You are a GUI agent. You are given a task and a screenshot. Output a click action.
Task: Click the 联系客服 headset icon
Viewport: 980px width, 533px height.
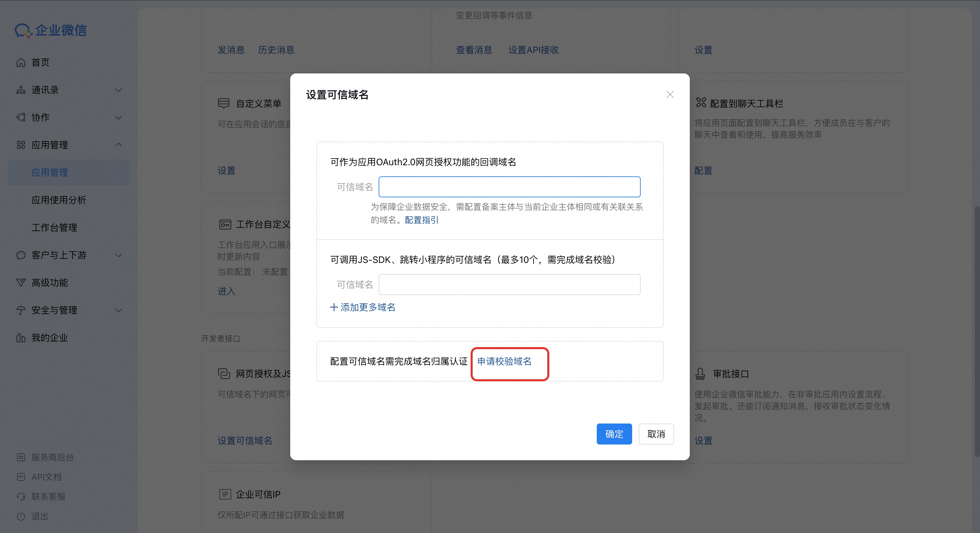click(x=21, y=497)
